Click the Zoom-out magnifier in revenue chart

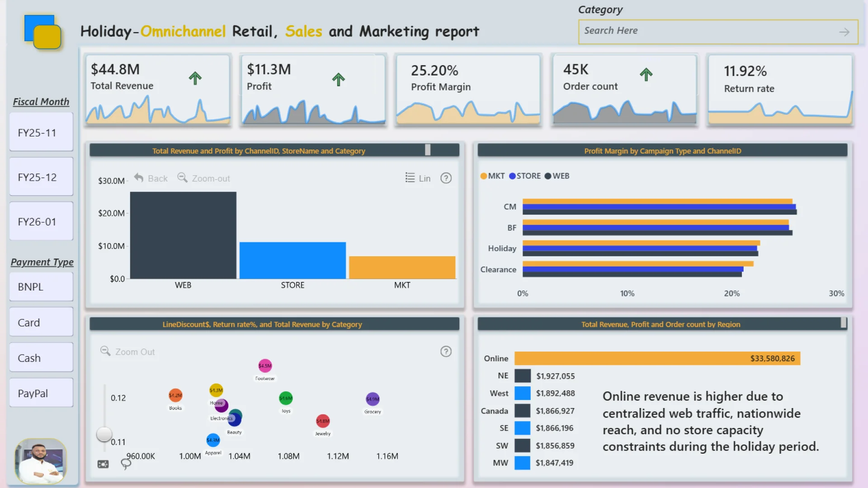pyautogui.click(x=182, y=178)
